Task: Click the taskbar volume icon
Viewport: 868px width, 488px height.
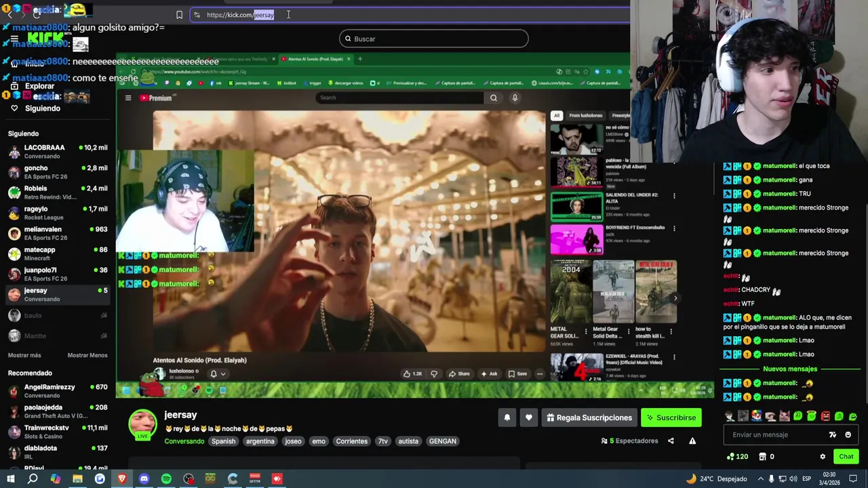Action: click(795, 479)
